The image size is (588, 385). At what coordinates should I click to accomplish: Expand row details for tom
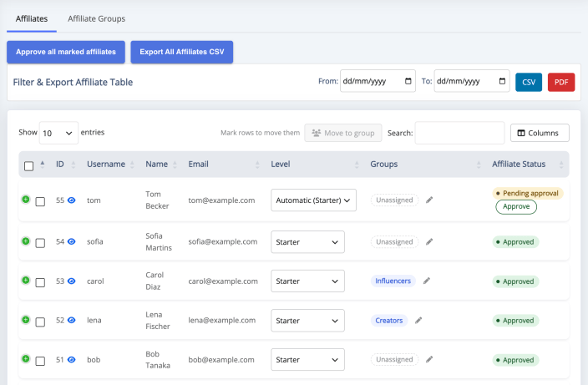26,200
